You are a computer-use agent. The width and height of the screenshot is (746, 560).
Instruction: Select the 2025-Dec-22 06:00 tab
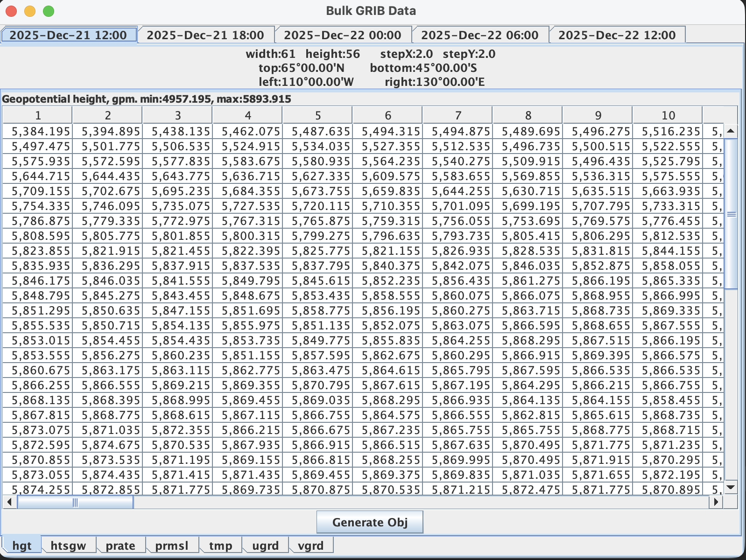point(480,35)
